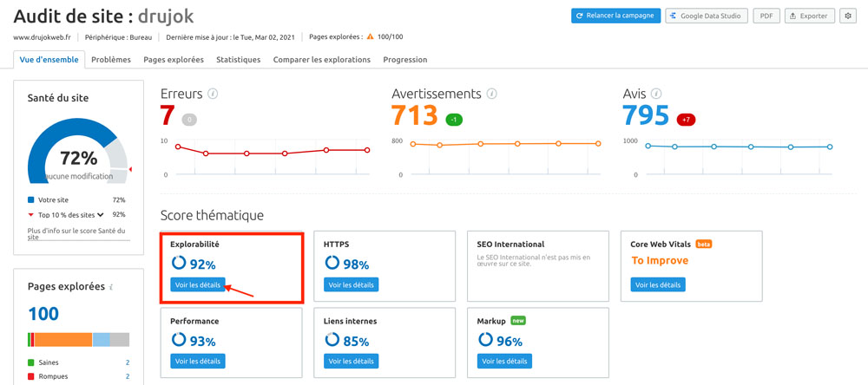Click the green Saines legend swatch
The image size is (868, 385).
(x=31, y=362)
